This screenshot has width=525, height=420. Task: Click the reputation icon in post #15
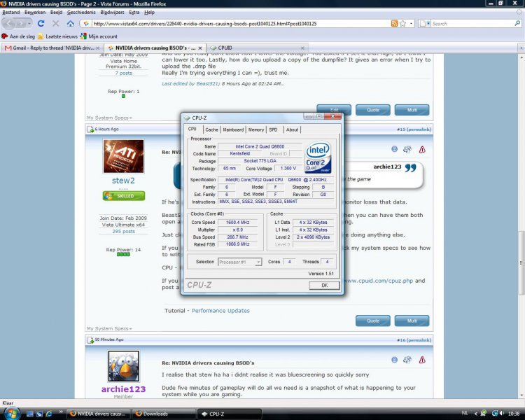(x=407, y=149)
